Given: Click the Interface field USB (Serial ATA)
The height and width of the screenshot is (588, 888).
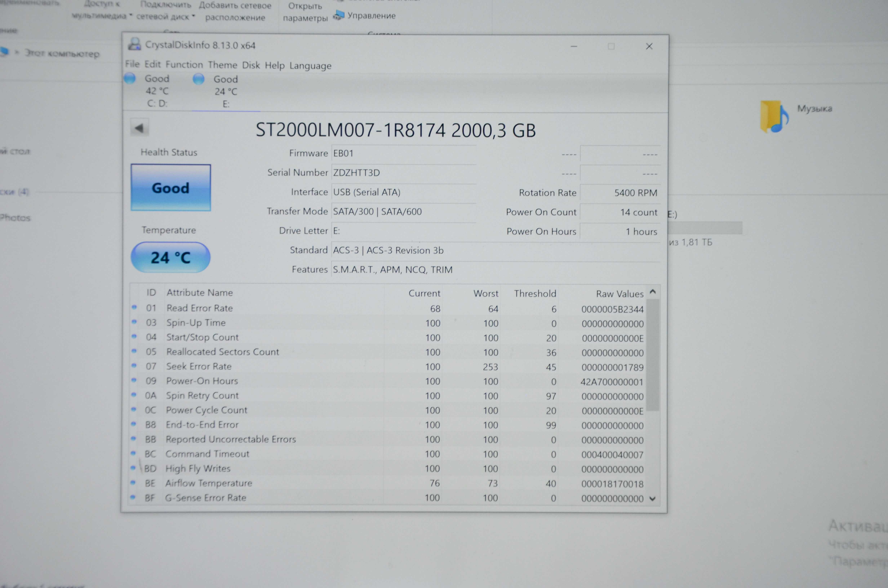Looking at the screenshot, I should coord(404,192).
